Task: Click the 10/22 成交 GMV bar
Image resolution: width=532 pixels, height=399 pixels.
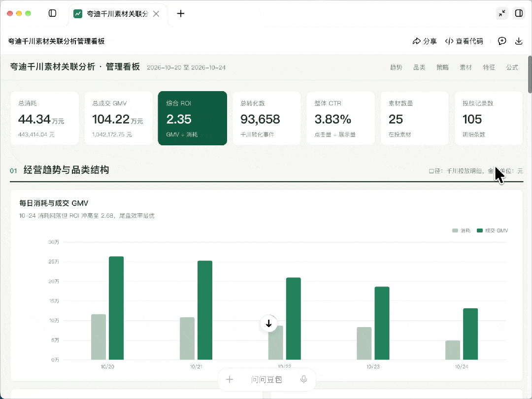Action: pyautogui.click(x=294, y=319)
